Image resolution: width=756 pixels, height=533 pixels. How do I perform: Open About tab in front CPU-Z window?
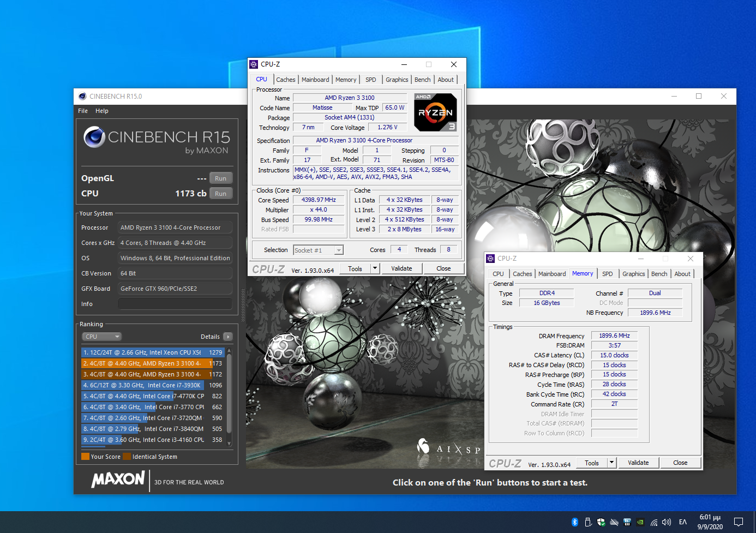446,80
